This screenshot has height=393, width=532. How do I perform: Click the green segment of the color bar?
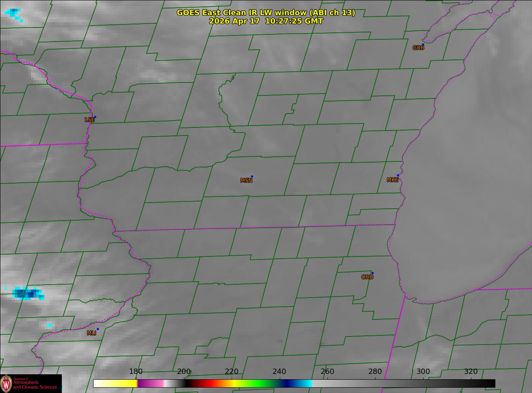click(x=258, y=383)
